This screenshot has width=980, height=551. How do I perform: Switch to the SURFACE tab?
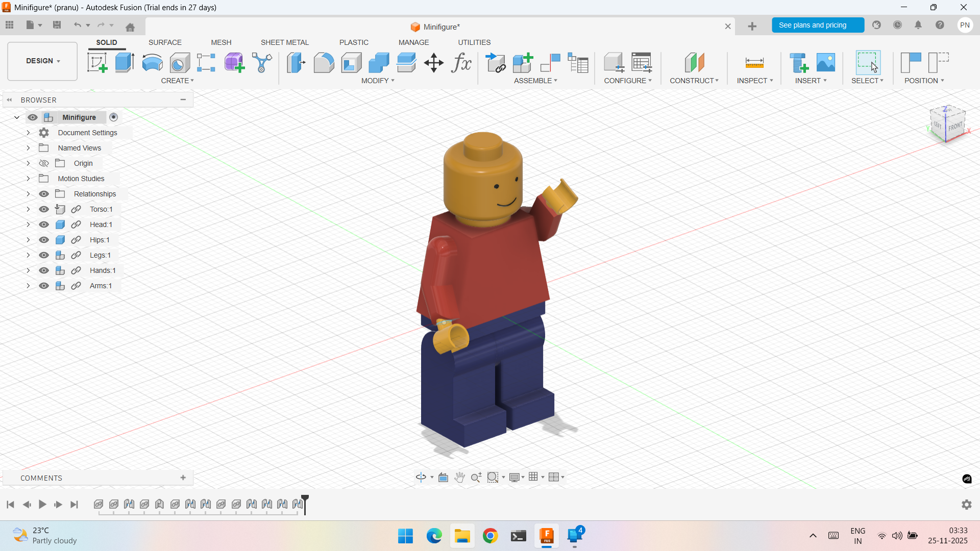coord(165,42)
